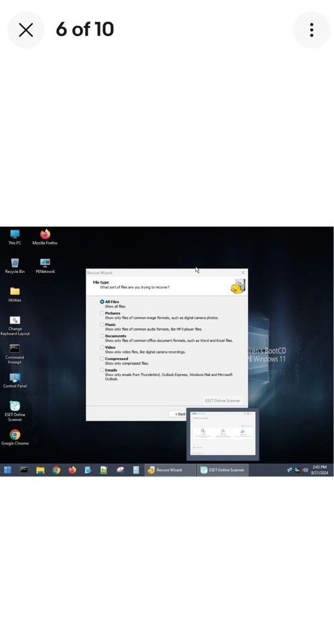Click Change Keyboard Layout desktop icon
Screen dimensions: 334x644
(x=15, y=326)
